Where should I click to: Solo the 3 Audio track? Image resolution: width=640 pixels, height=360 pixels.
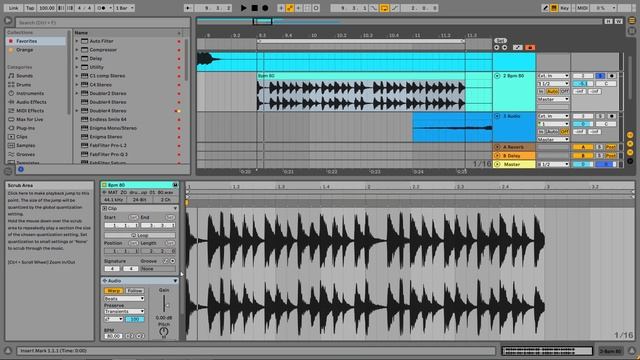coord(600,116)
